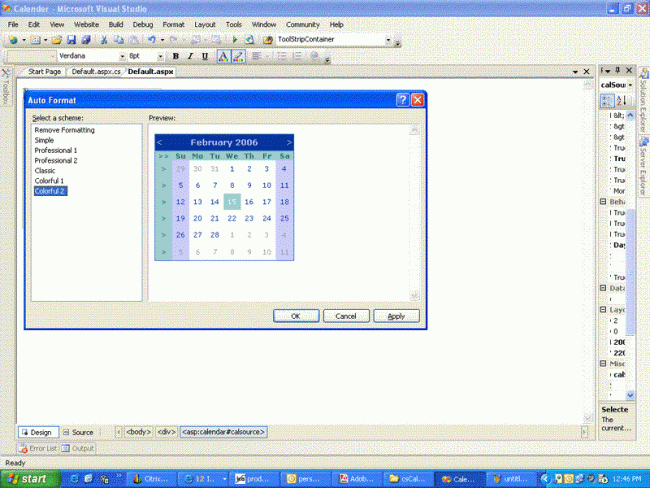This screenshot has width=650, height=488.
Task: Select the Professional 1 scheme
Action: pyautogui.click(x=56, y=151)
